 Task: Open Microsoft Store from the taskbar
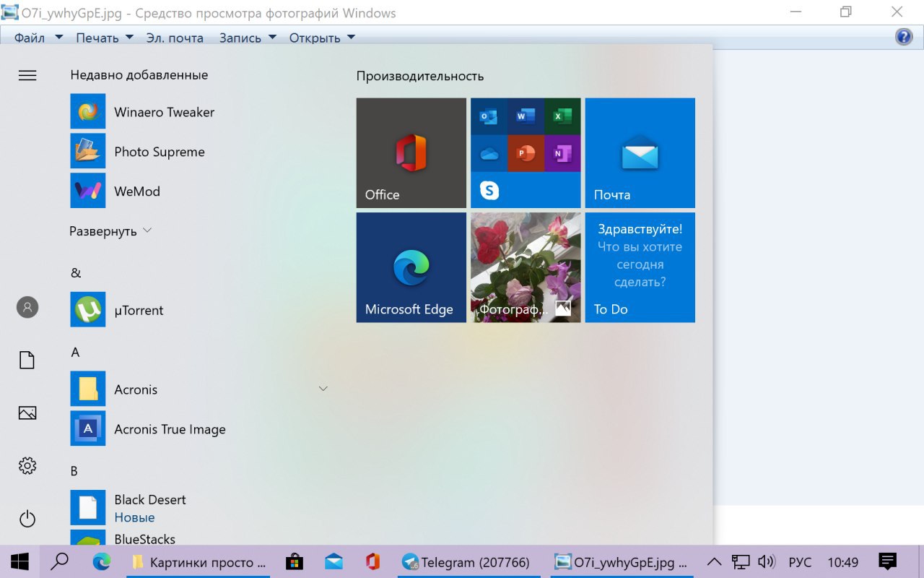click(x=294, y=562)
